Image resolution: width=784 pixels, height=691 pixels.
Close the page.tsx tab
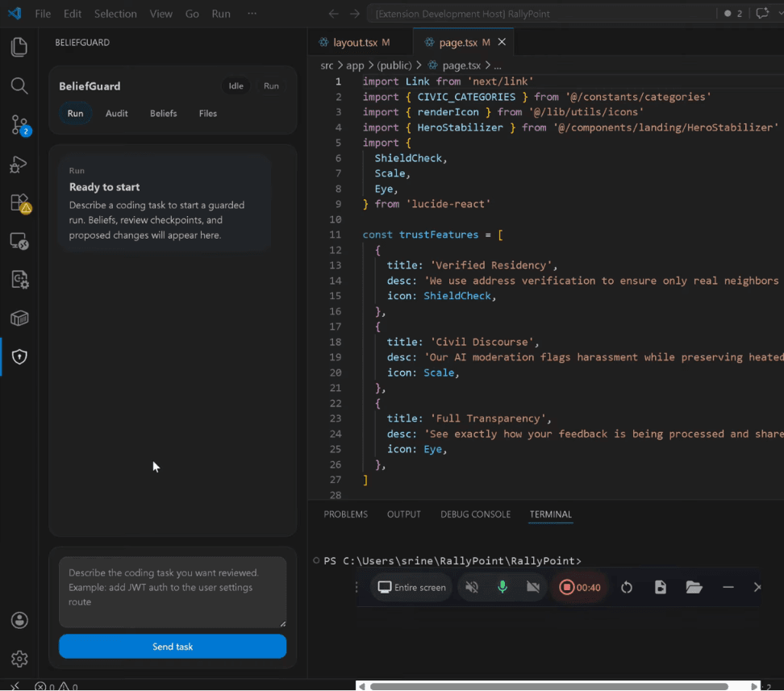tap(502, 43)
